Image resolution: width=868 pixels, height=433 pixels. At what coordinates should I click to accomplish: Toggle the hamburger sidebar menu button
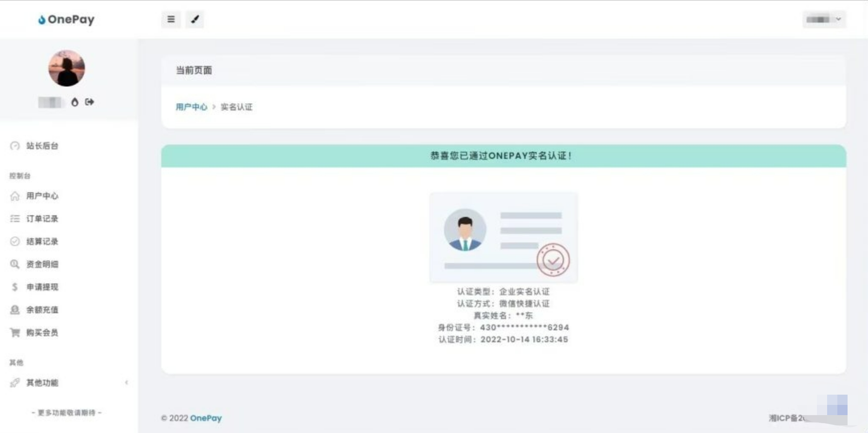coord(171,19)
